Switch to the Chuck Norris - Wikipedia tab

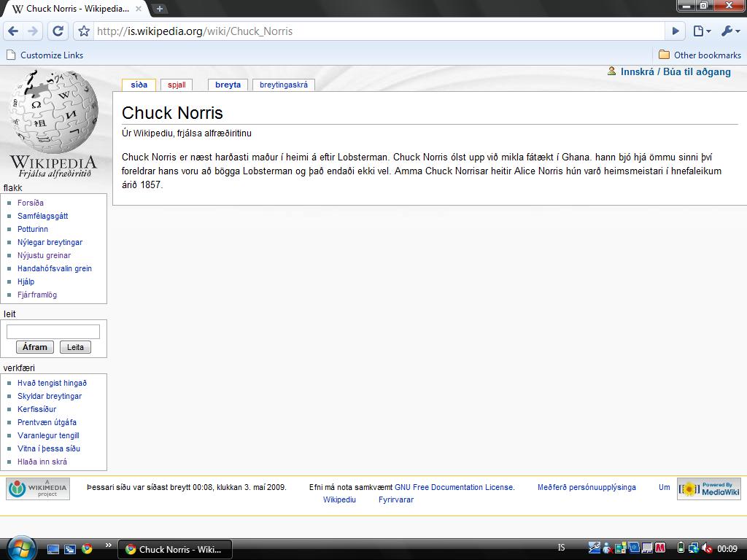76,9
